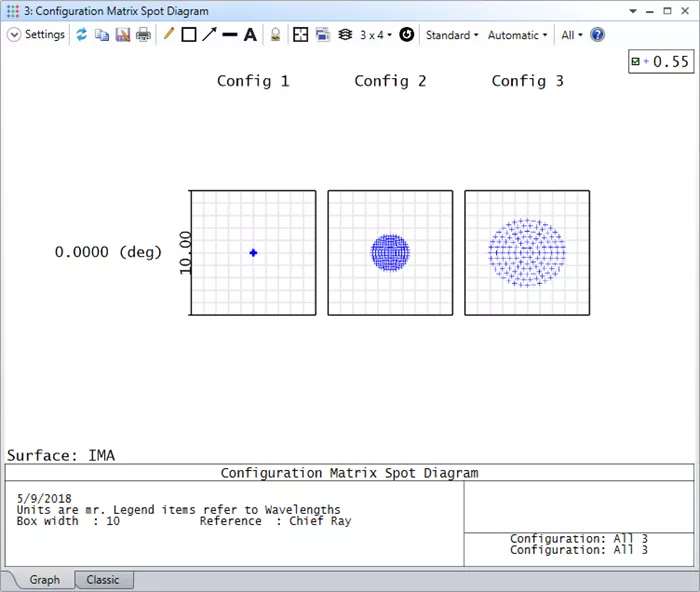Open the All dropdown
This screenshot has height=592, width=700.
click(x=571, y=35)
